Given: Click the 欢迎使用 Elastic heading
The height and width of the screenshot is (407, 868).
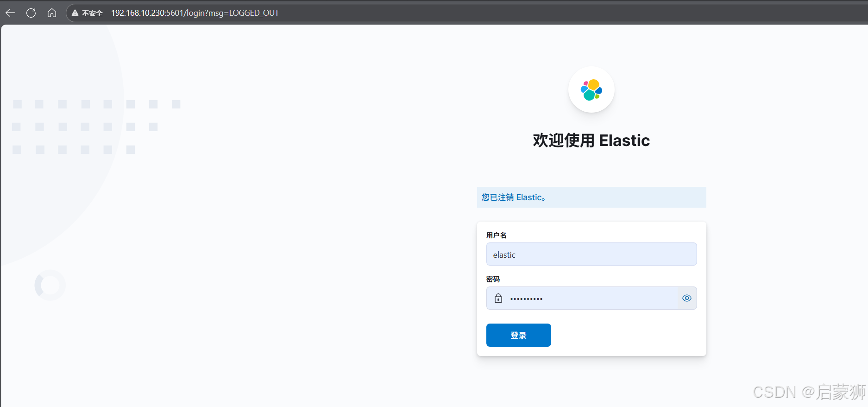Looking at the screenshot, I should [x=591, y=140].
